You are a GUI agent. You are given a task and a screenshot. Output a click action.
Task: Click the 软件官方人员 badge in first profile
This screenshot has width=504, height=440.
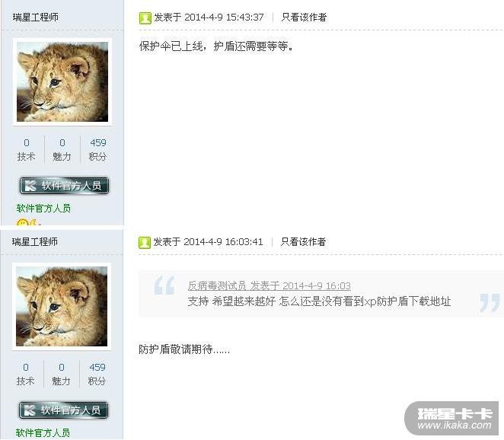click(64, 186)
